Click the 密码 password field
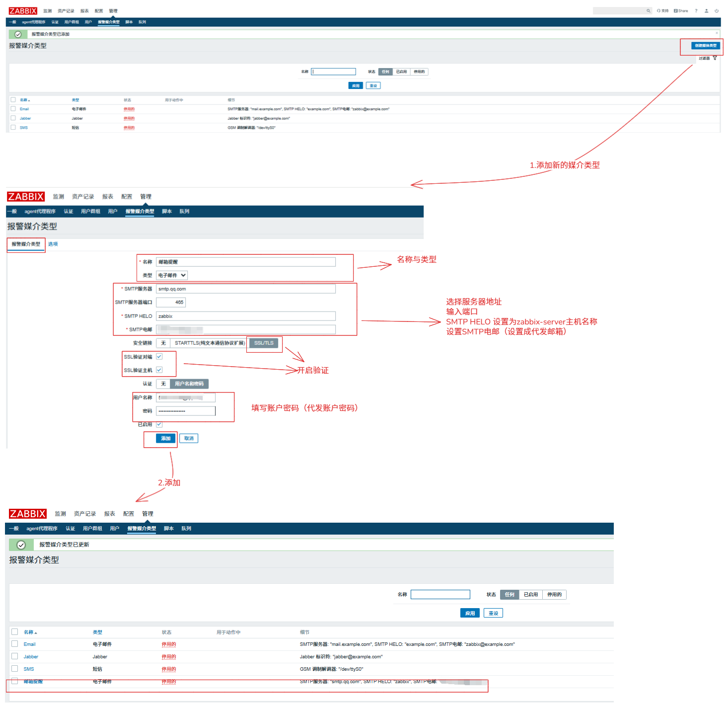 tap(186, 411)
